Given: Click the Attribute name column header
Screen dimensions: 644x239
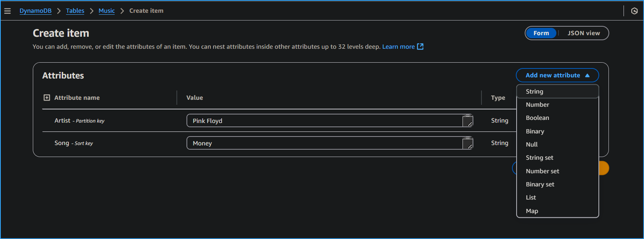Looking at the screenshot, I should (77, 98).
